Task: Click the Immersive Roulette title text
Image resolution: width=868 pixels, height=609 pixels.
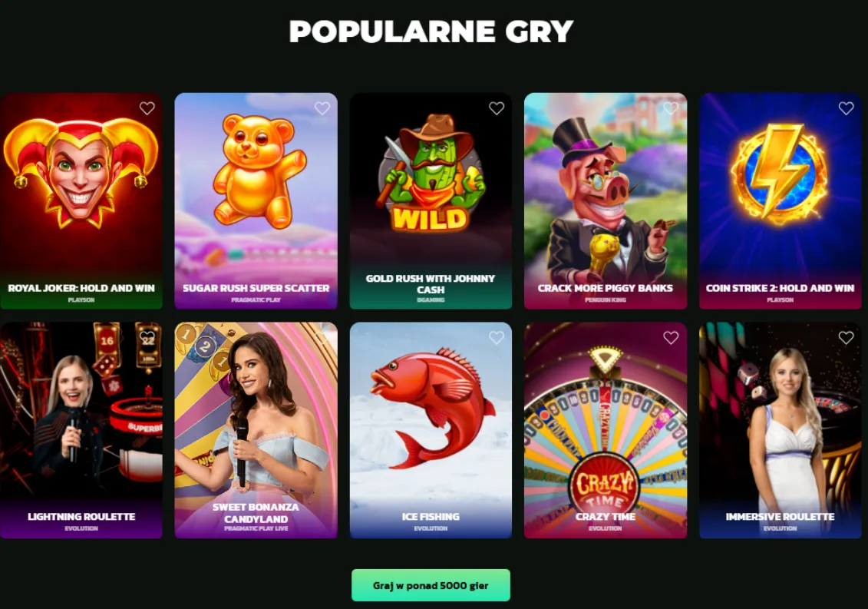Action: tap(780, 516)
